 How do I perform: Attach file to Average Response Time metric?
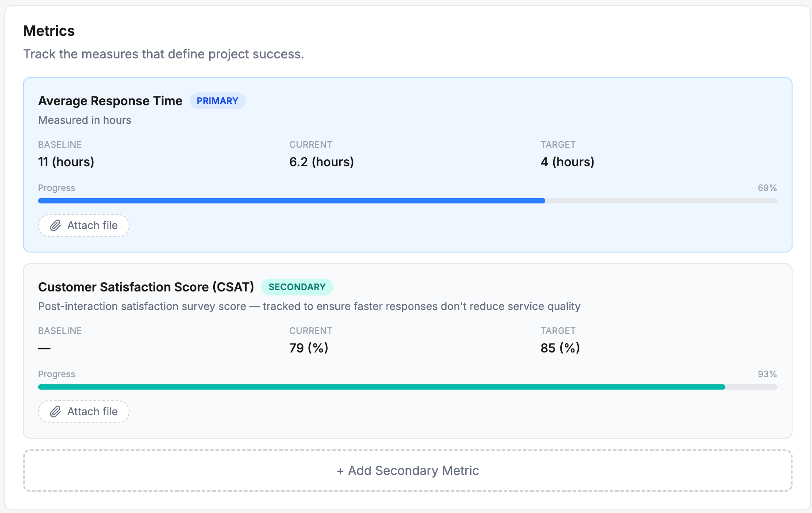(x=84, y=226)
